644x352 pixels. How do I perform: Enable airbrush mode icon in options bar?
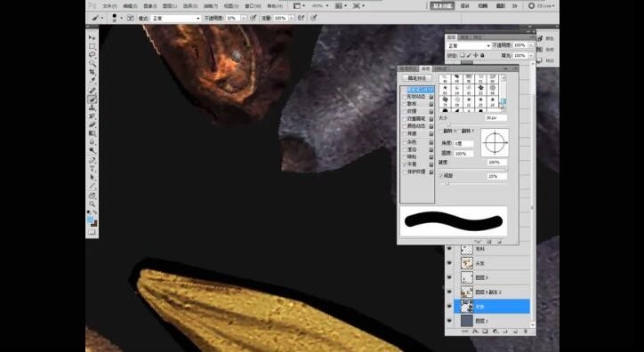point(302,18)
